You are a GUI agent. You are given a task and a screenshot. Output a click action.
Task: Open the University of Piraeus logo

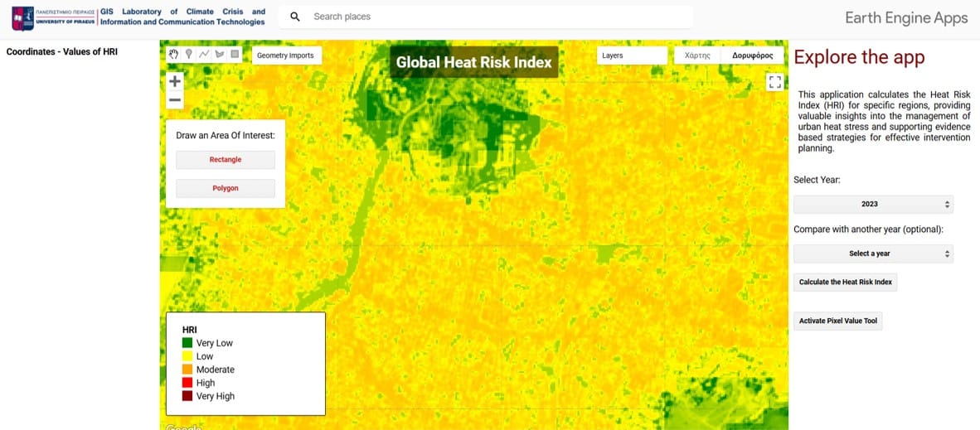coord(53,17)
